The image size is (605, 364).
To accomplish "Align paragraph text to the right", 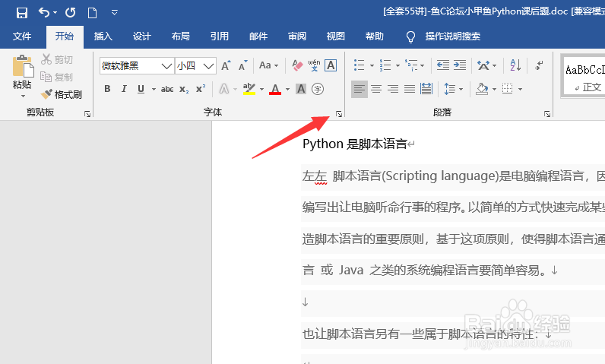I will tap(393, 89).
